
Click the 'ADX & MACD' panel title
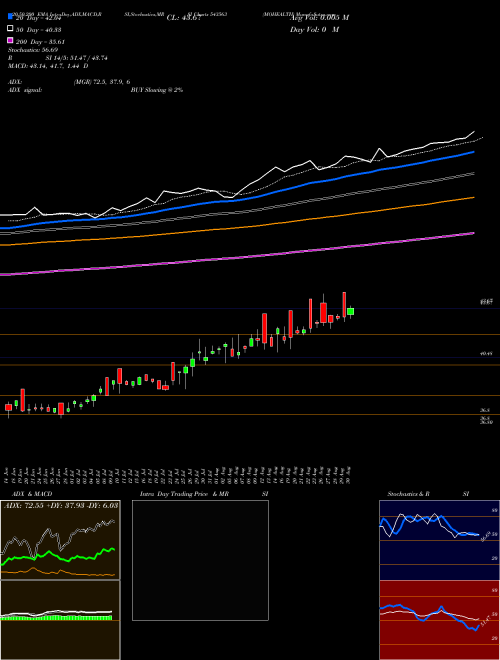point(32,494)
